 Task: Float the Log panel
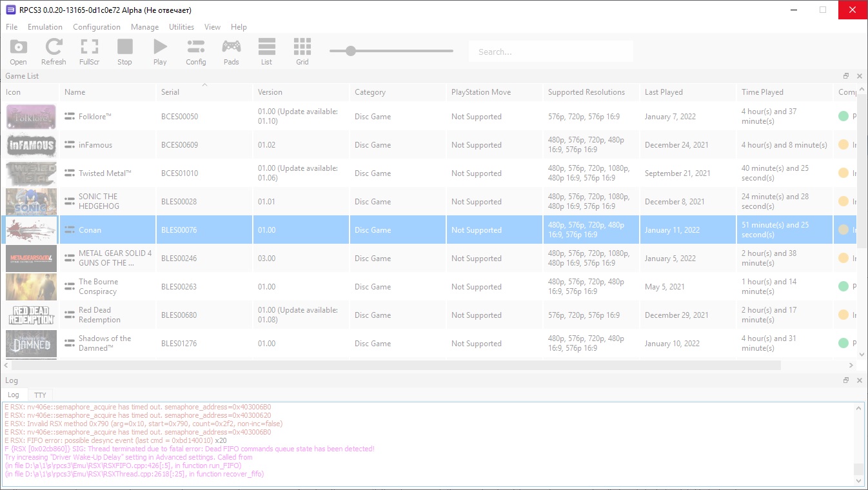point(846,380)
